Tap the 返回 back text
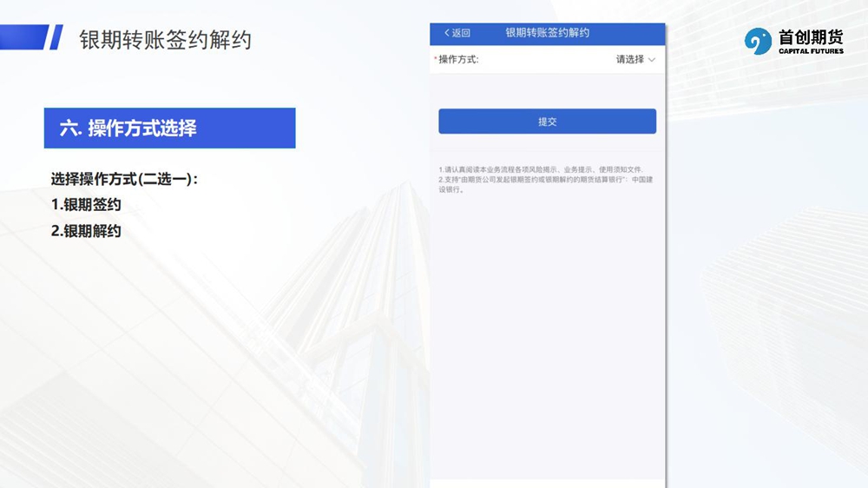 coord(461,33)
